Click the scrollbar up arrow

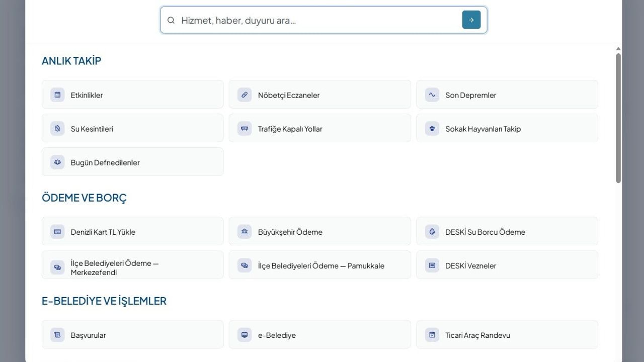(618, 49)
